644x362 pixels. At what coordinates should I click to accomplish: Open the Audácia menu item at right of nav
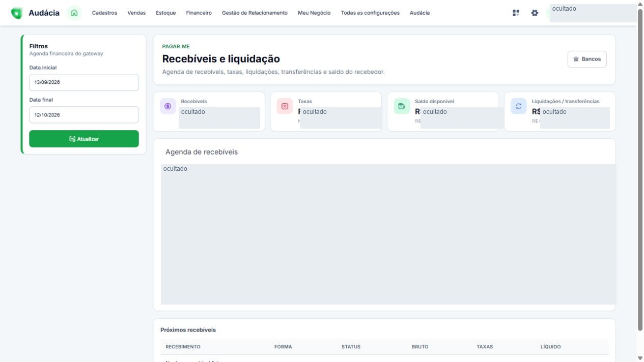tap(419, 13)
